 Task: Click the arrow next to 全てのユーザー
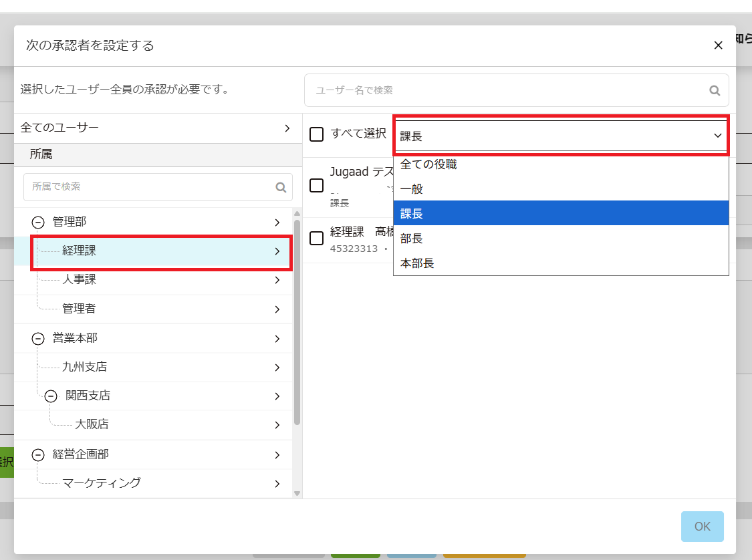pyautogui.click(x=287, y=128)
